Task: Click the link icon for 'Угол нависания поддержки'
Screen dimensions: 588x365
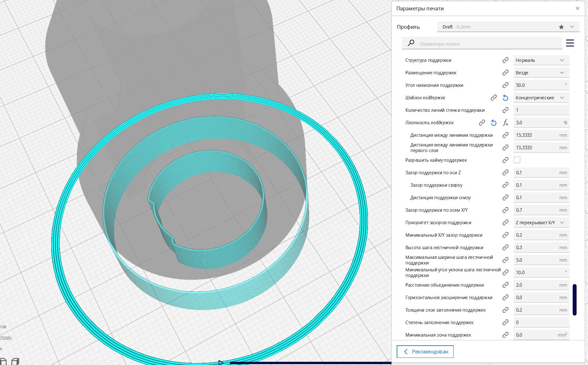Action: pos(505,85)
